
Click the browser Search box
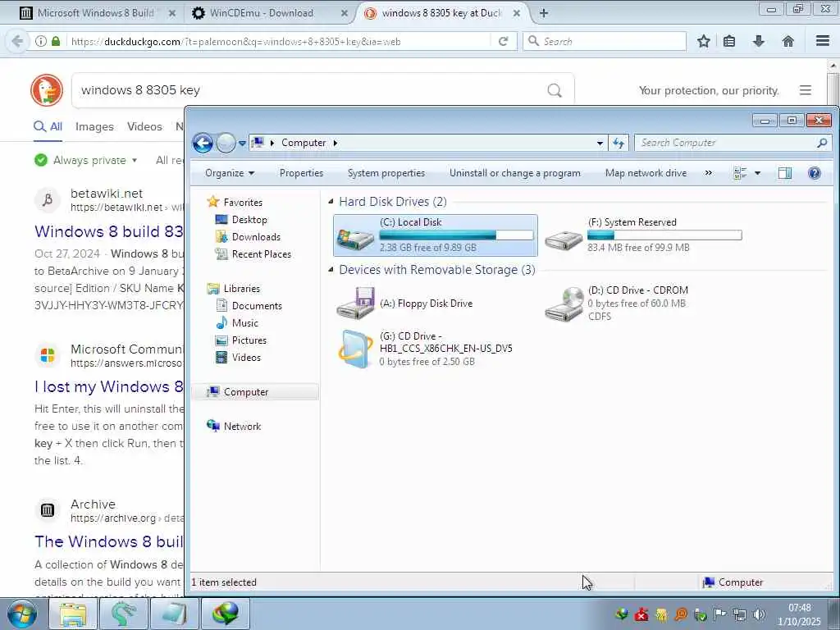coord(605,41)
